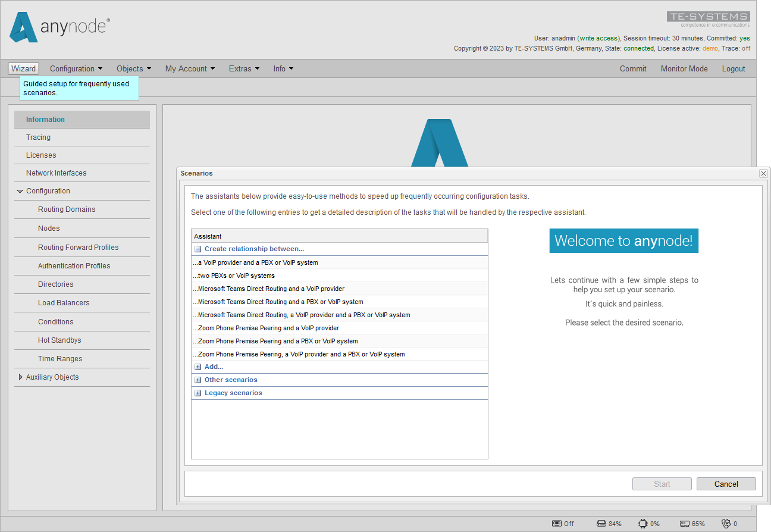This screenshot has width=771, height=532.
Task: Expand the 'Other scenarios' group
Action: (x=198, y=380)
